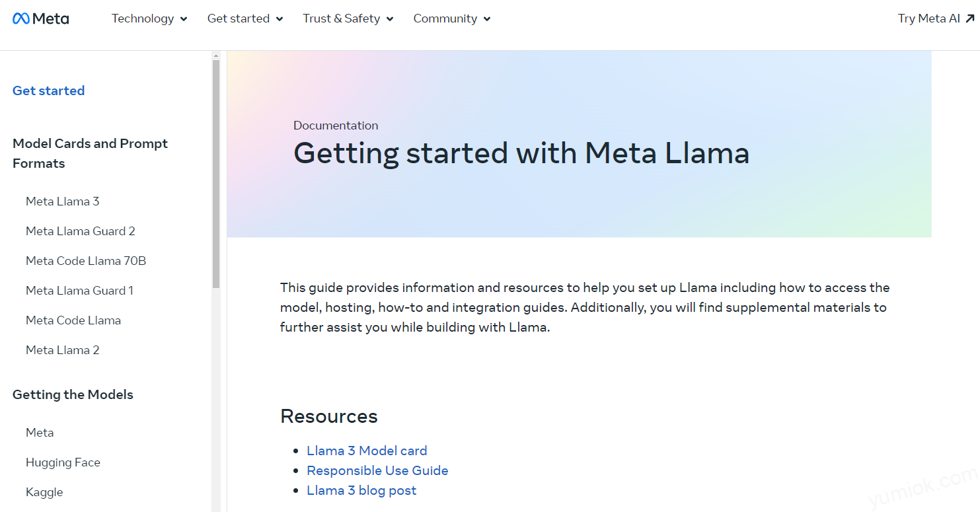Open the Getting the Models section
This screenshot has width=980, height=512.
(x=73, y=394)
